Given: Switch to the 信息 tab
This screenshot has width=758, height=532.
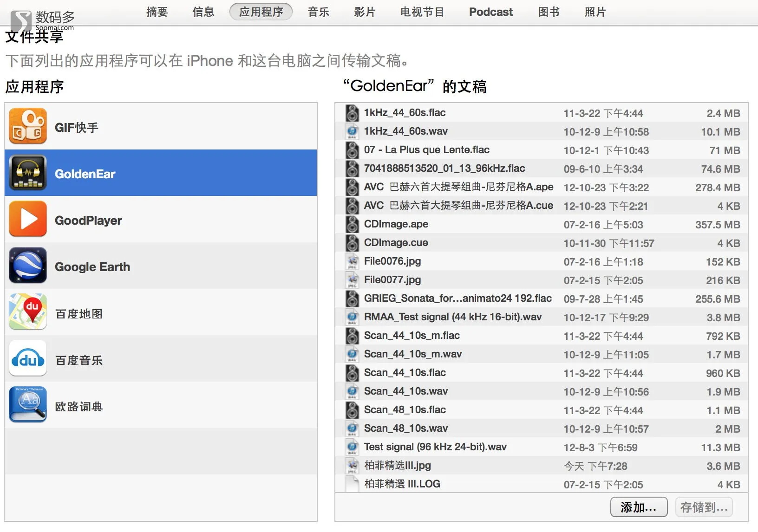Looking at the screenshot, I should pyautogui.click(x=203, y=12).
